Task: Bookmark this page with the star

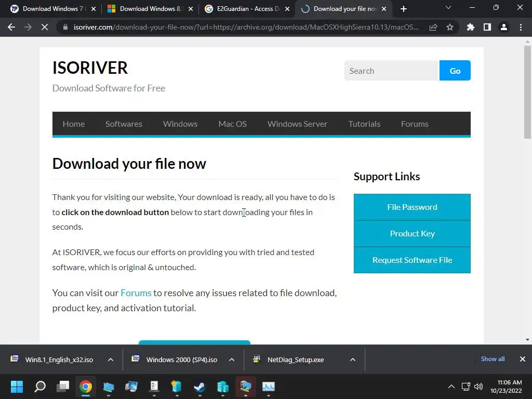Action: [450, 27]
